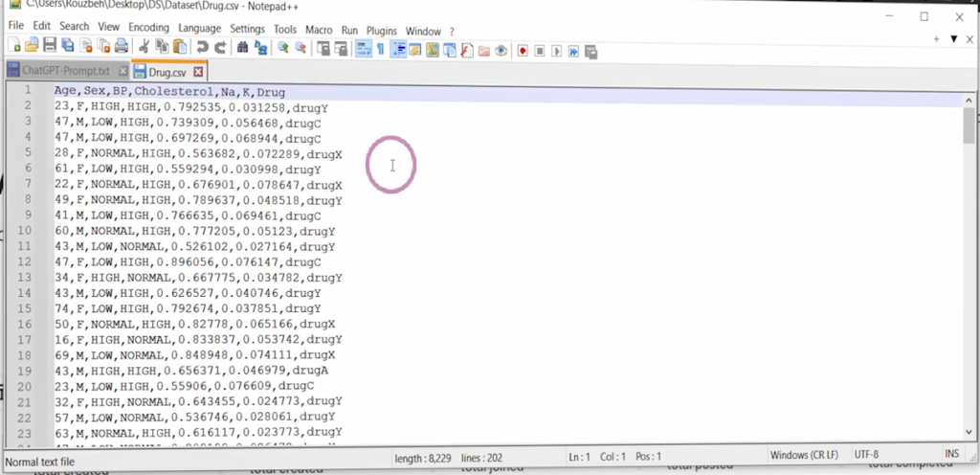Click the Undo arrow icon

click(x=202, y=48)
